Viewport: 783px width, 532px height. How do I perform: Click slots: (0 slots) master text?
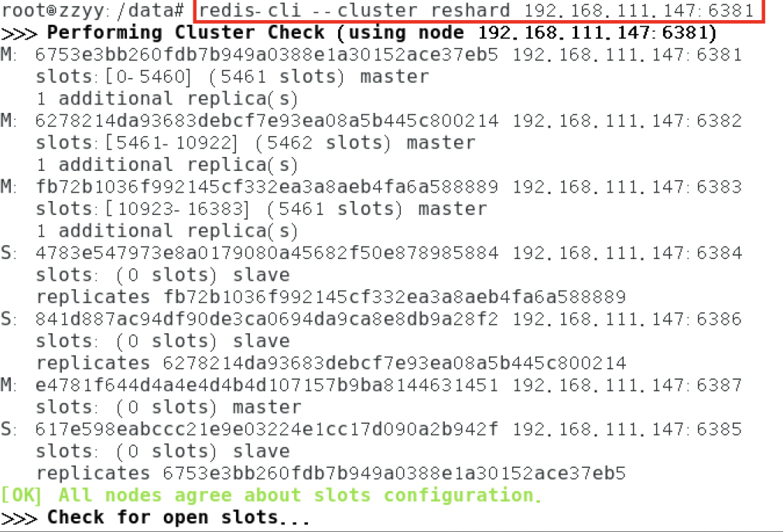pyautogui.click(x=169, y=408)
